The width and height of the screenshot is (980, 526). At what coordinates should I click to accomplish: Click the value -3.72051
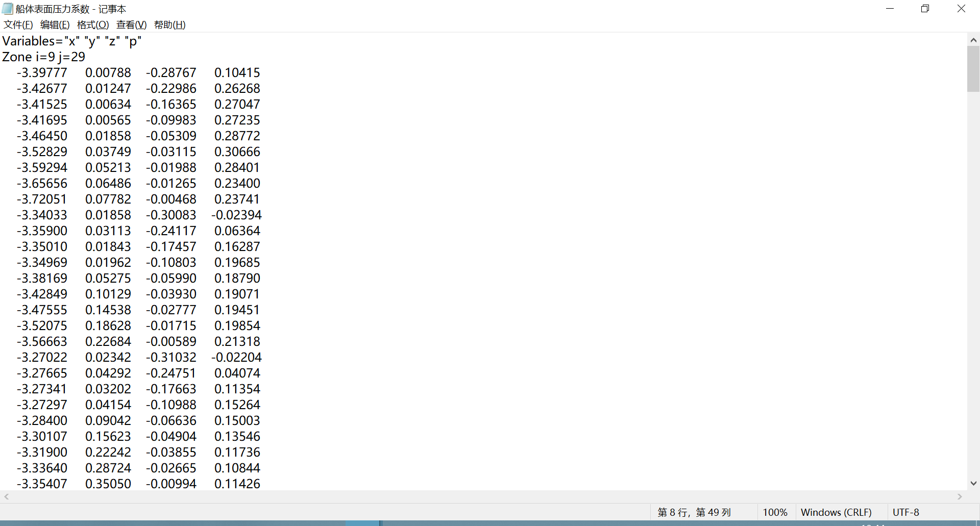click(42, 199)
